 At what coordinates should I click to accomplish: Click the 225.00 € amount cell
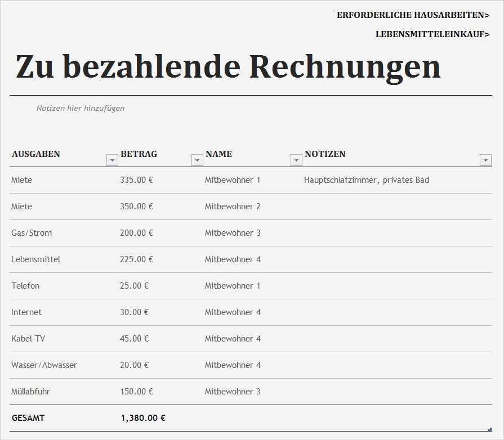(137, 259)
